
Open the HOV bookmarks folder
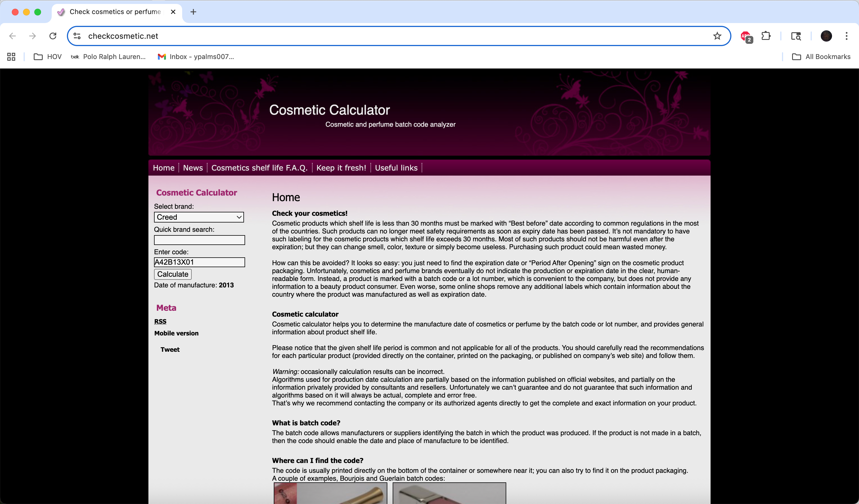pyautogui.click(x=48, y=56)
